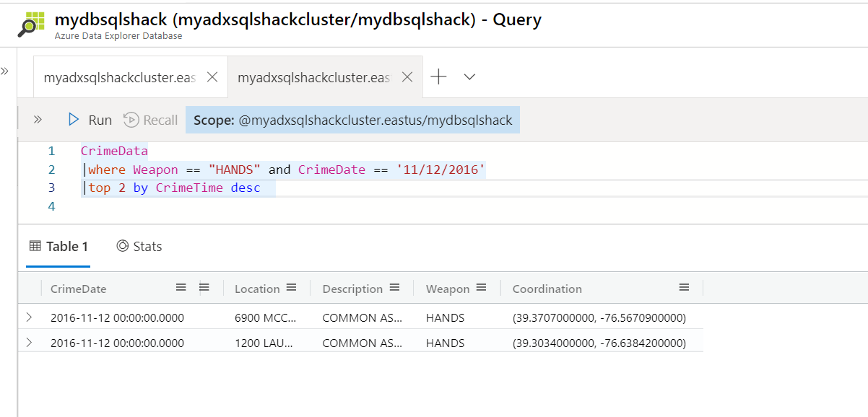Viewport: 868px width, 417px height.
Task: Switch to the Stats tab
Action: coord(139,247)
